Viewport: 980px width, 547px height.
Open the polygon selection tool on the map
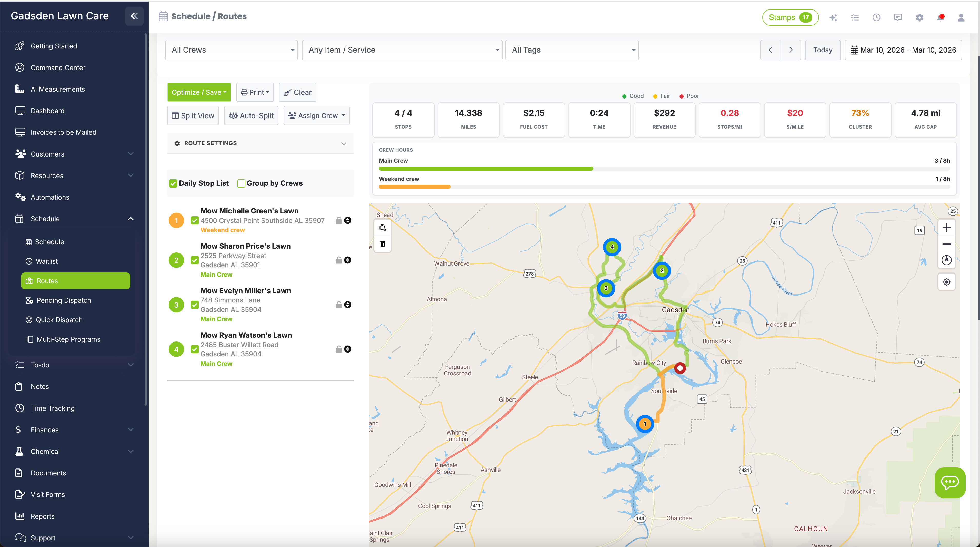(x=383, y=228)
